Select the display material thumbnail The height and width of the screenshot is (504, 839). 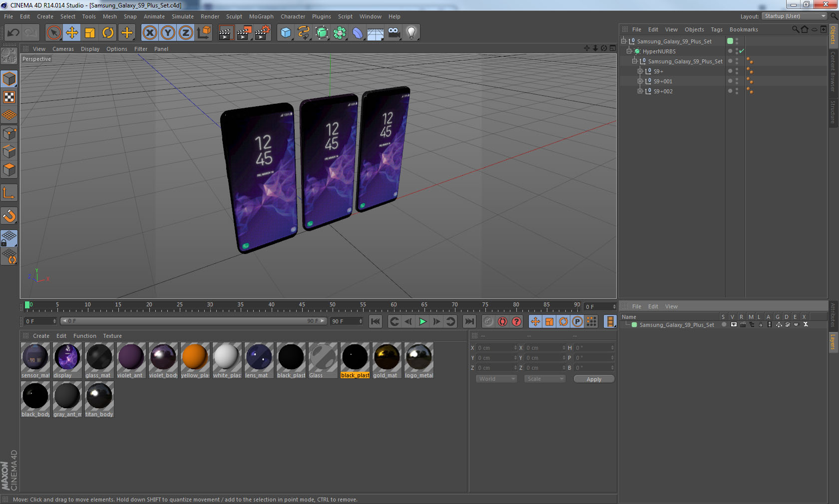67,360
